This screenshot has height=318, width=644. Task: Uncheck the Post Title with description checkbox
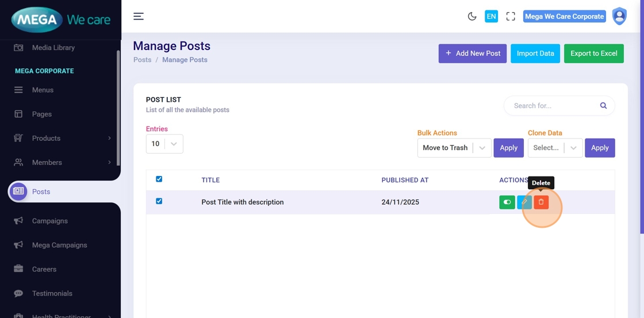[159, 201]
